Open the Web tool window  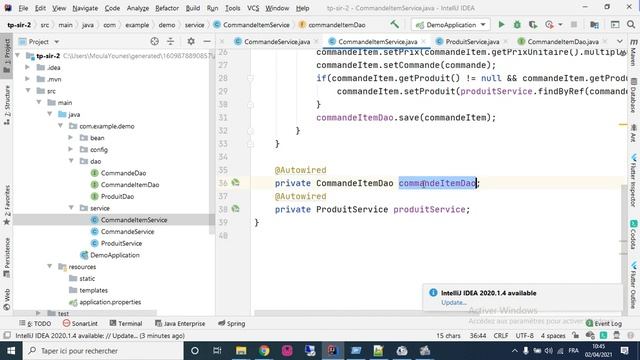click(7, 299)
